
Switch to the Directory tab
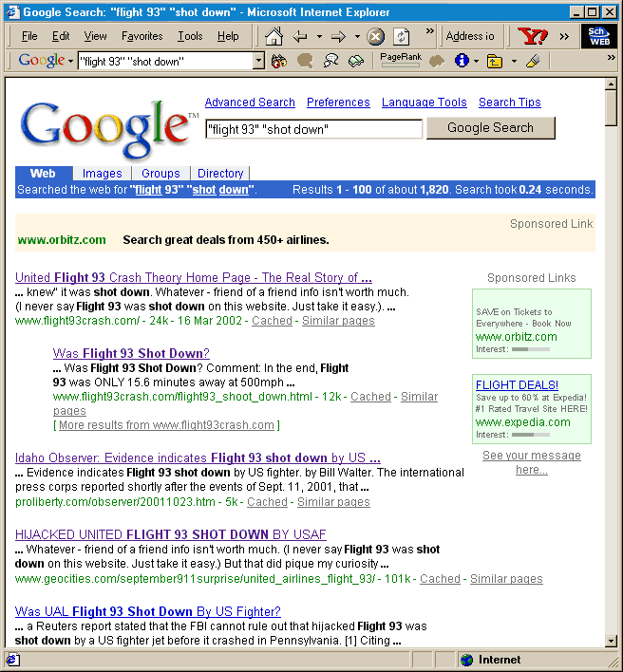click(220, 174)
